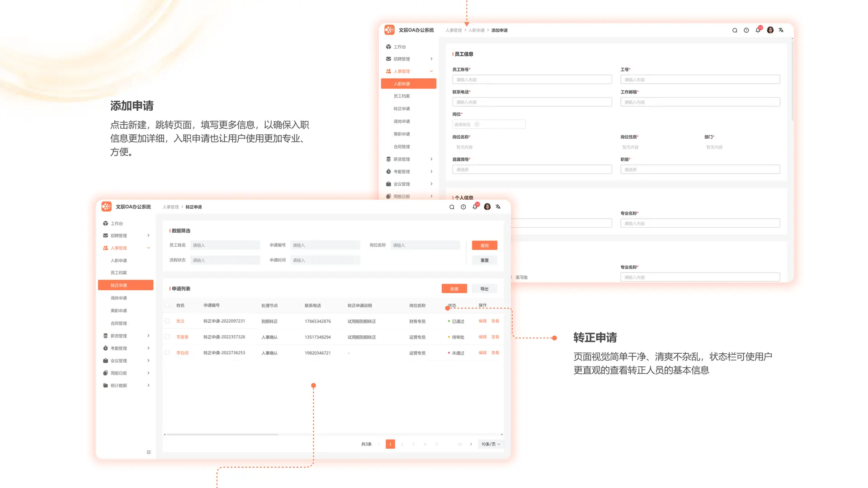Collapse sidebar via bottom icon in 转正申请 window
Image resolution: width=868 pixels, height=488 pixels.
pos(149,452)
